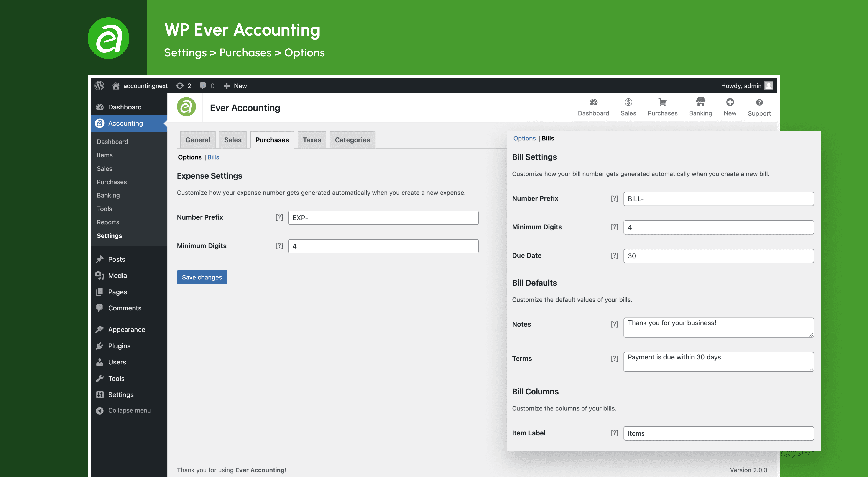Click the Options link in Bills panel
Screen dimensions: 868x477
click(x=524, y=138)
